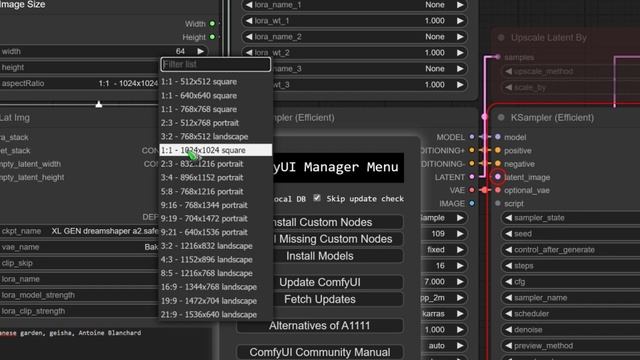Select 1:1 - 768x768 square option
The width and height of the screenshot is (640, 360).
tap(216, 109)
